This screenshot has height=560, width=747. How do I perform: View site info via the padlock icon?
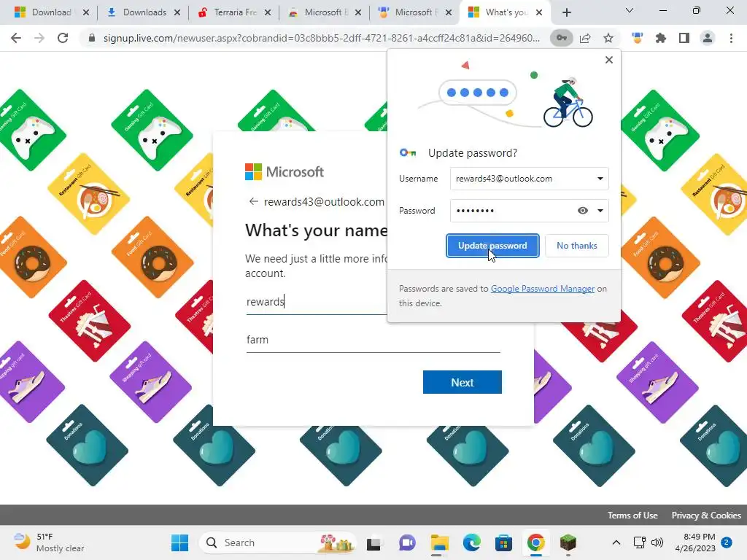click(92, 38)
